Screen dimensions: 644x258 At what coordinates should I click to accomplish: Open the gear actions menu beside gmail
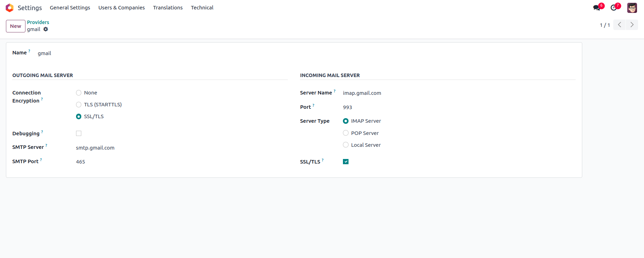point(46,29)
